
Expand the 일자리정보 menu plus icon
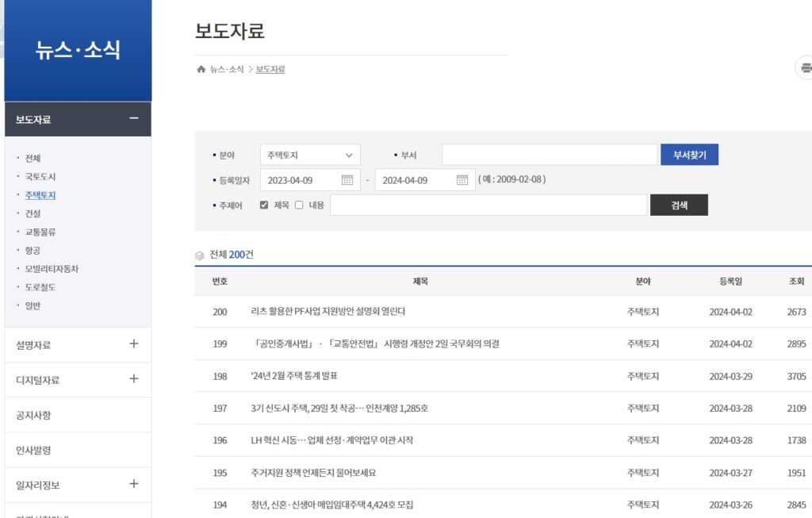(133, 484)
